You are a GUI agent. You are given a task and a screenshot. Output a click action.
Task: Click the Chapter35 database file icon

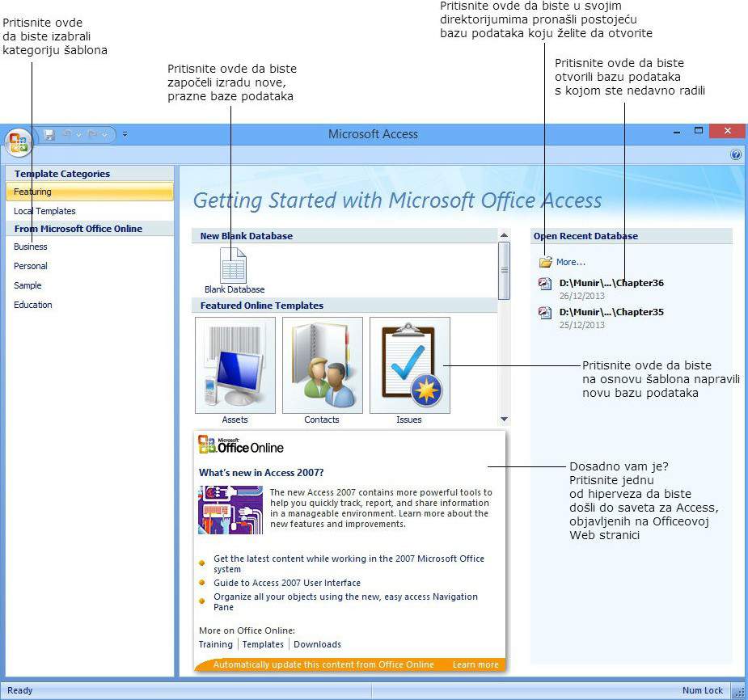pos(545,312)
